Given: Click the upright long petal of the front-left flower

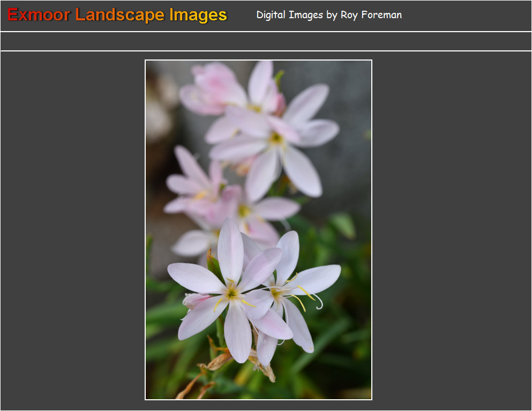Looking at the screenshot, I should pyautogui.click(x=230, y=249).
